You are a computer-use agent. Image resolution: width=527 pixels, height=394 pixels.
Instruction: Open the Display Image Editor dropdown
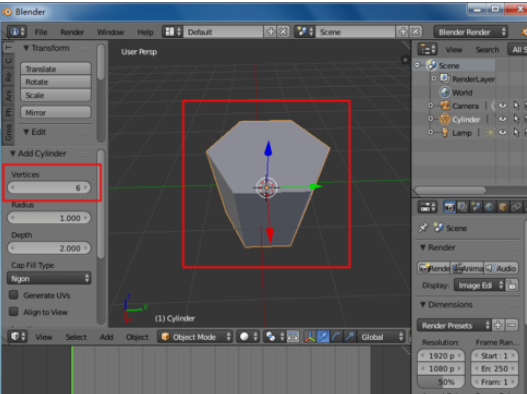[479, 285]
